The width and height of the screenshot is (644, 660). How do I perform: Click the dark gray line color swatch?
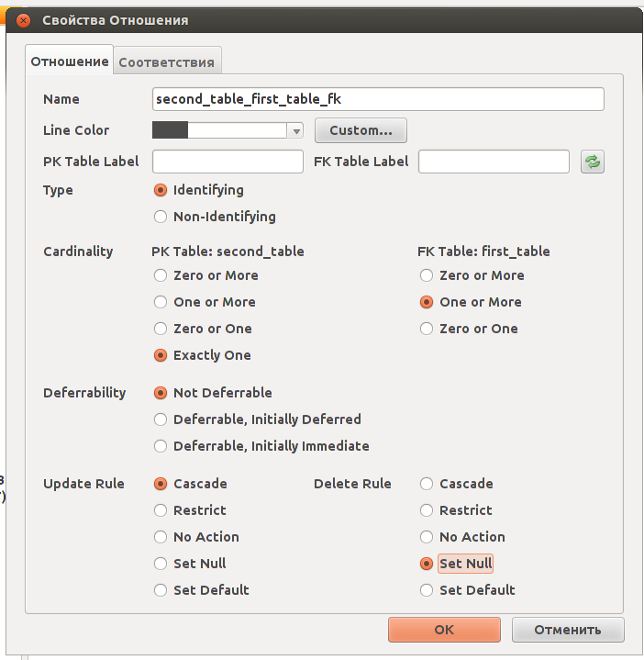coord(171,130)
